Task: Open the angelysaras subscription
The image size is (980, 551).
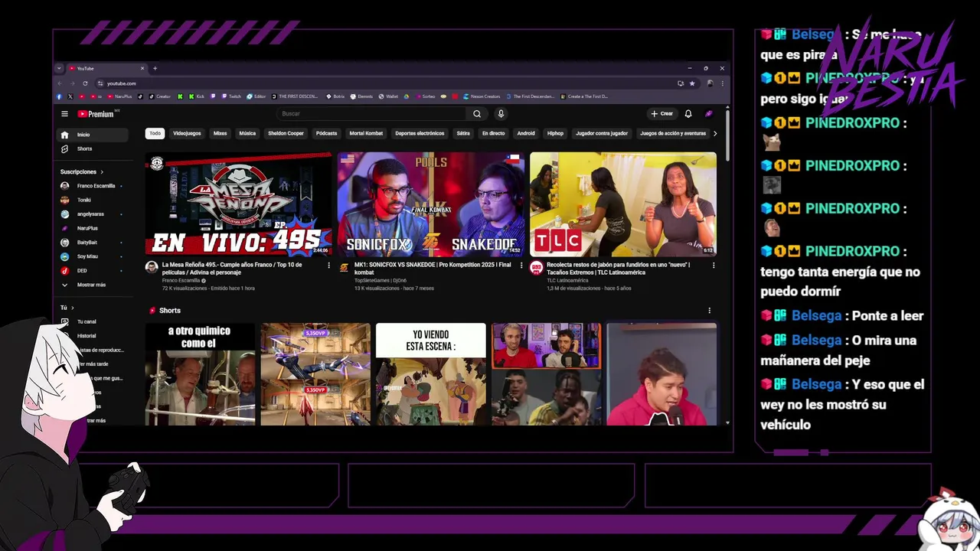Action: pos(93,214)
